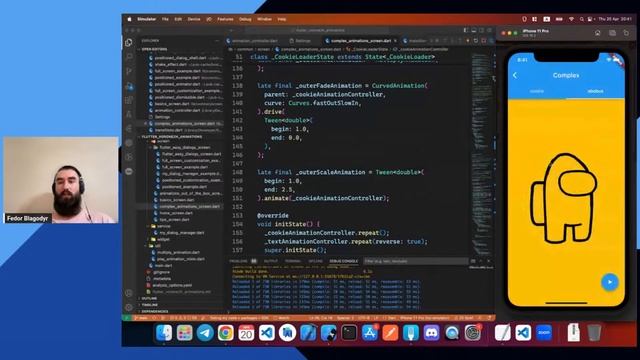Select the TERMINAL panel tab
Image resolution: width=640 pixels, height=360 pixels.
point(293,261)
